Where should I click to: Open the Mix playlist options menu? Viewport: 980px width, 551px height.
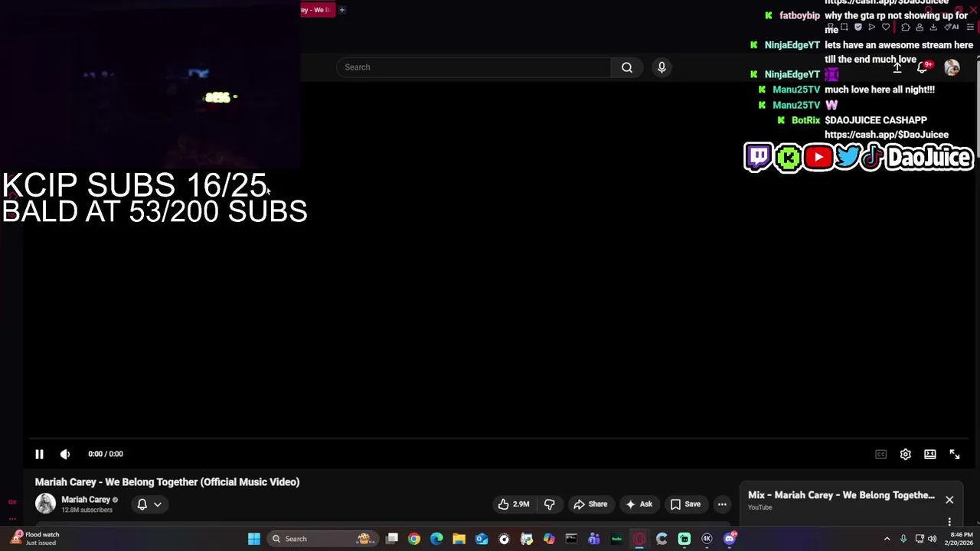(949, 522)
